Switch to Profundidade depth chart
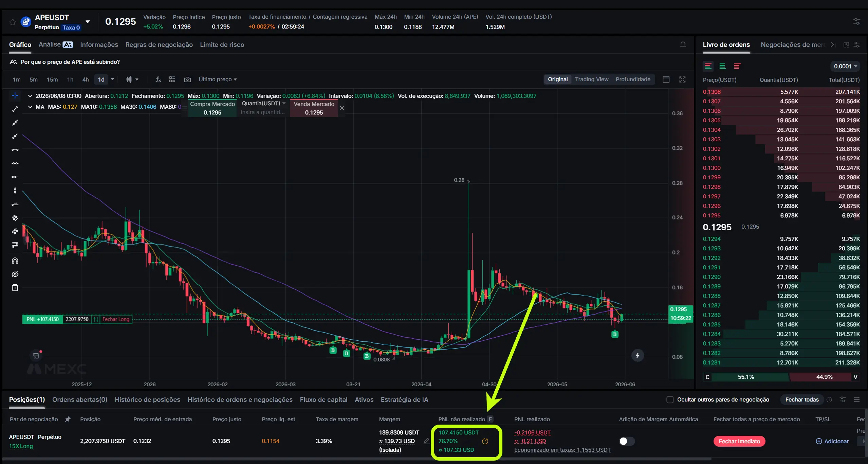 (x=633, y=79)
